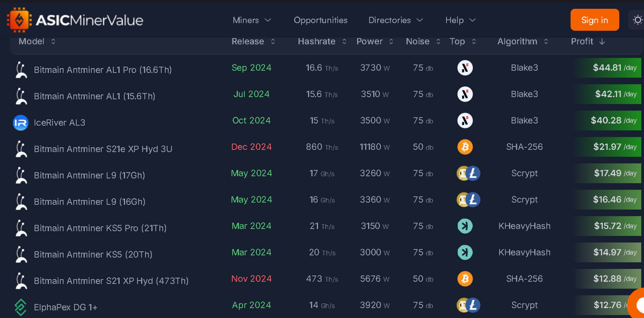Viewport: 644px width, 318px height.
Task: Click Bitcoin icon in S21 XP Hyd (473Th) row
Action: (x=465, y=279)
